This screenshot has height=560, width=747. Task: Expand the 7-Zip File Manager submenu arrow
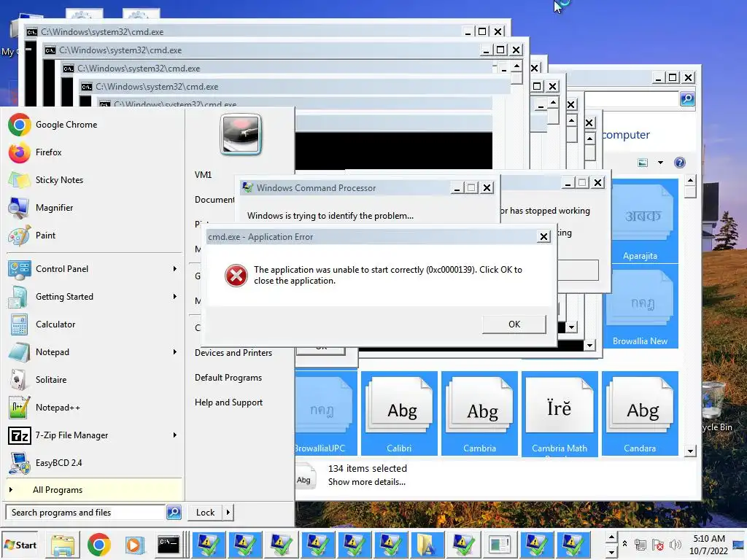pos(175,435)
